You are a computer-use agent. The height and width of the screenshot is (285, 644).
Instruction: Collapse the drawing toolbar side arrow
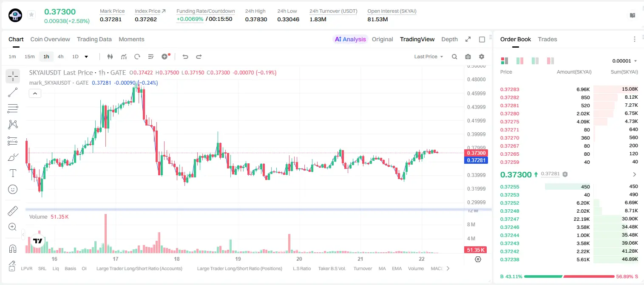23,234
